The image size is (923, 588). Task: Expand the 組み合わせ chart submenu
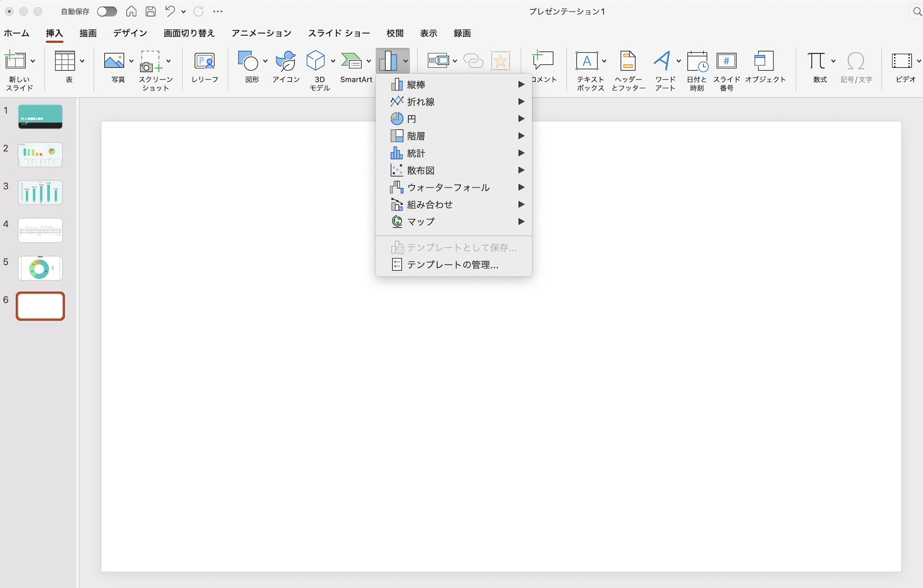coord(454,204)
